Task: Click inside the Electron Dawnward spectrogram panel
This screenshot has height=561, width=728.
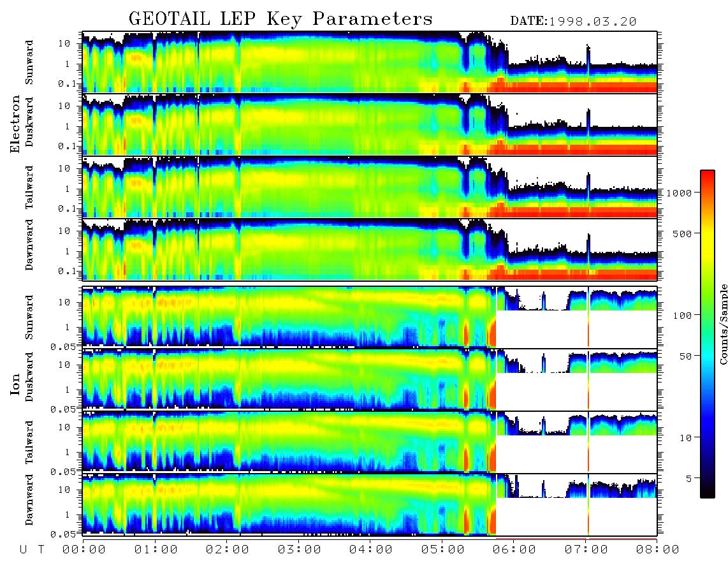Action: 370,249
